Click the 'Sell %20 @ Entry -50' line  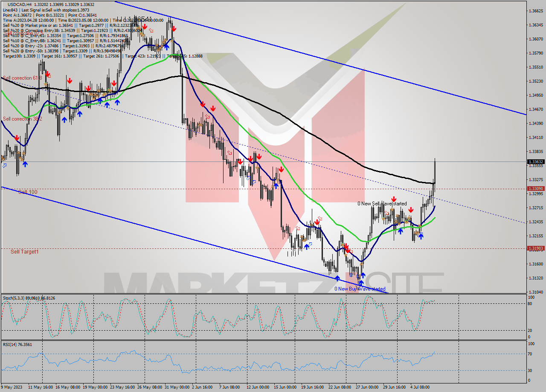pyautogui.click(x=63, y=51)
